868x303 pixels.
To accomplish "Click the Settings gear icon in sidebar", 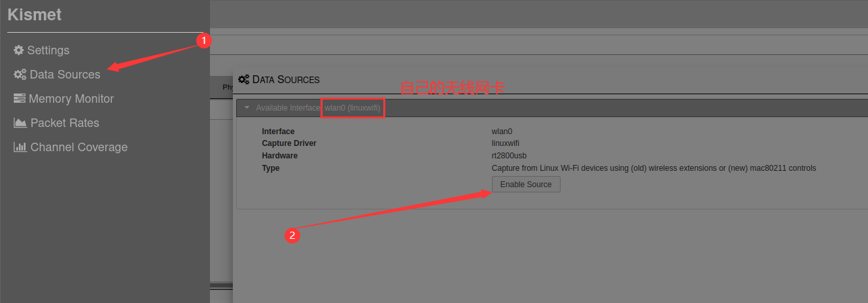I will [x=18, y=50].
